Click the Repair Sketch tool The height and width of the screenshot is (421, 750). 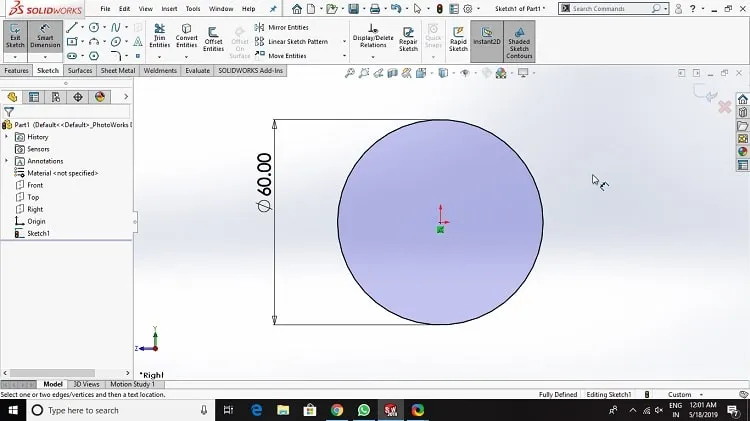408,38
